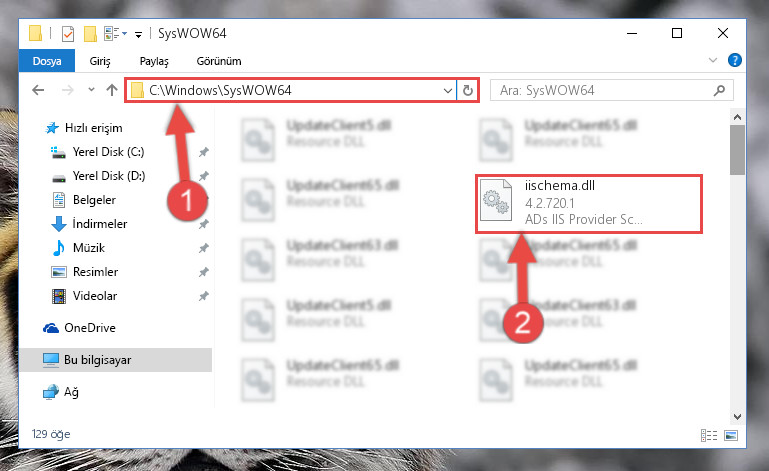Open the Dosya menu tab
The image size is (769, 471).
tap(47, 61)
